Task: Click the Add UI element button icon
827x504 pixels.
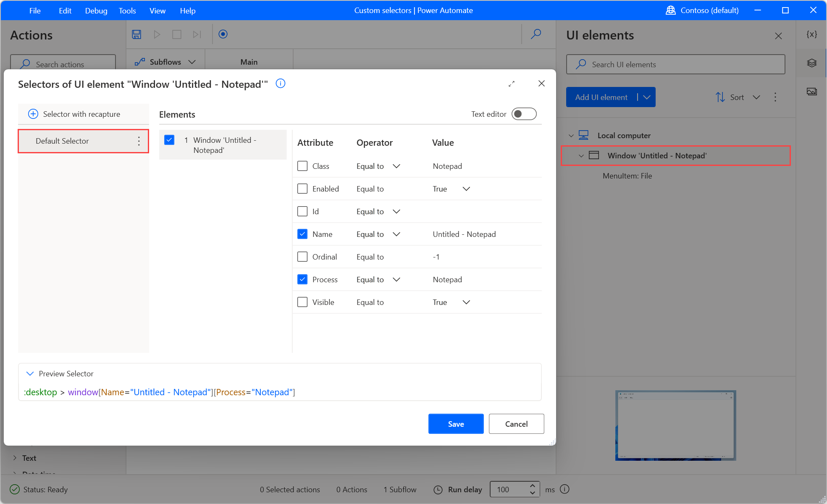Action: tap(603, 97)
